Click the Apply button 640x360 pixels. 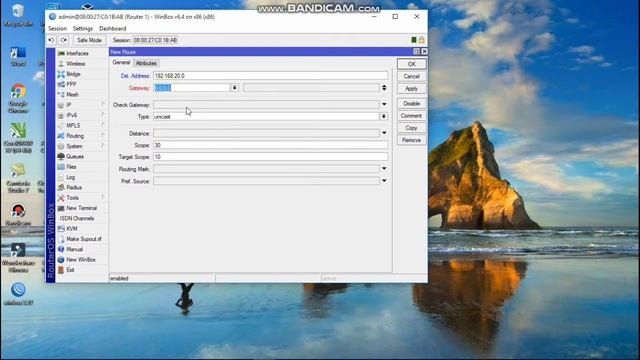point(411,89)
